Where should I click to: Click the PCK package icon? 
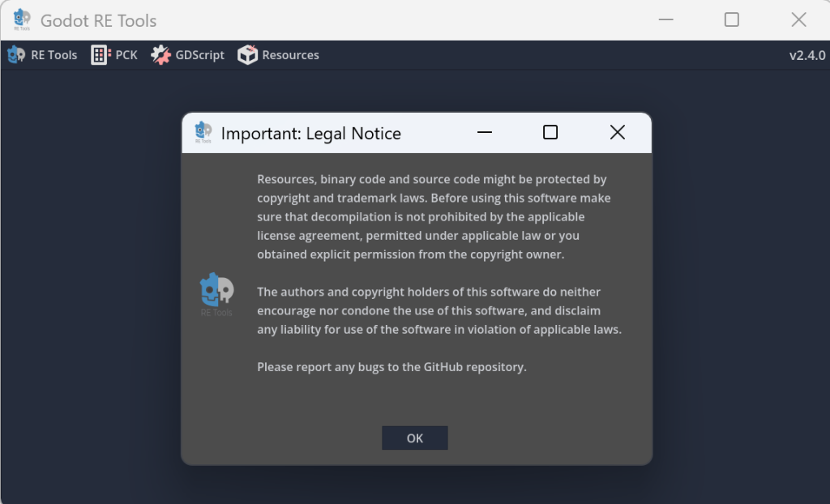click(x=100, y=55)
